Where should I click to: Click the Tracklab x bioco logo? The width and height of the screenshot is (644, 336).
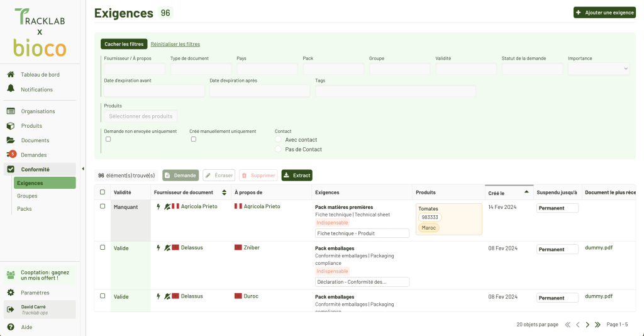[40, 32]
